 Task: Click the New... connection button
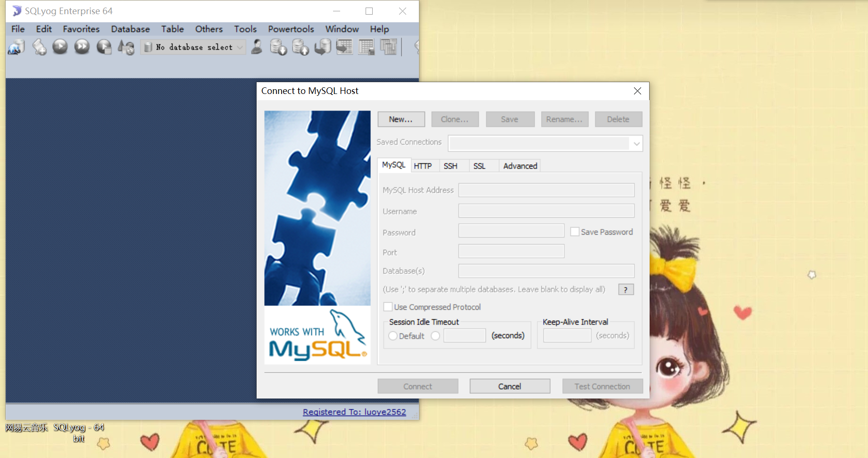[x=401, y=119]
